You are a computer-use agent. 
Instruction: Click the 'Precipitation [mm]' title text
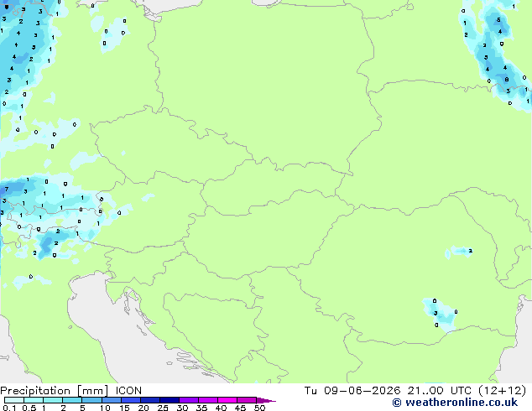tap(55, 391)
